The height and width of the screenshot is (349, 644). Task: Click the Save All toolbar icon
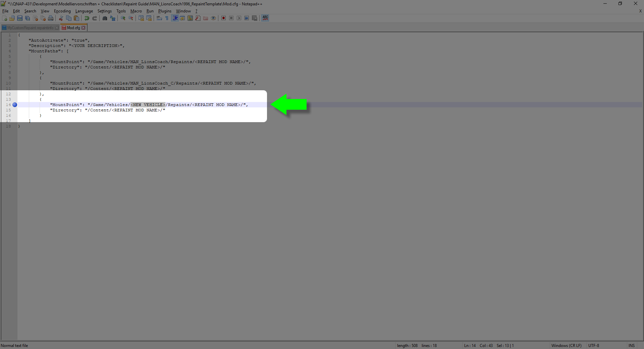28,18
